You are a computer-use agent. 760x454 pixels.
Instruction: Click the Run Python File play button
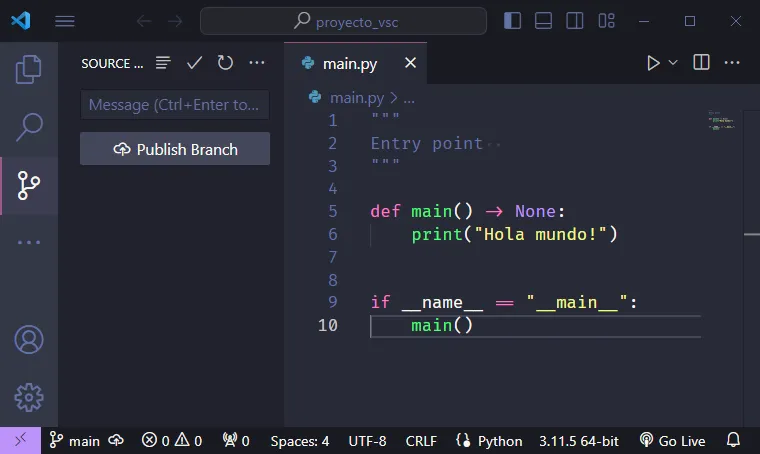click(x=653, y=63)
